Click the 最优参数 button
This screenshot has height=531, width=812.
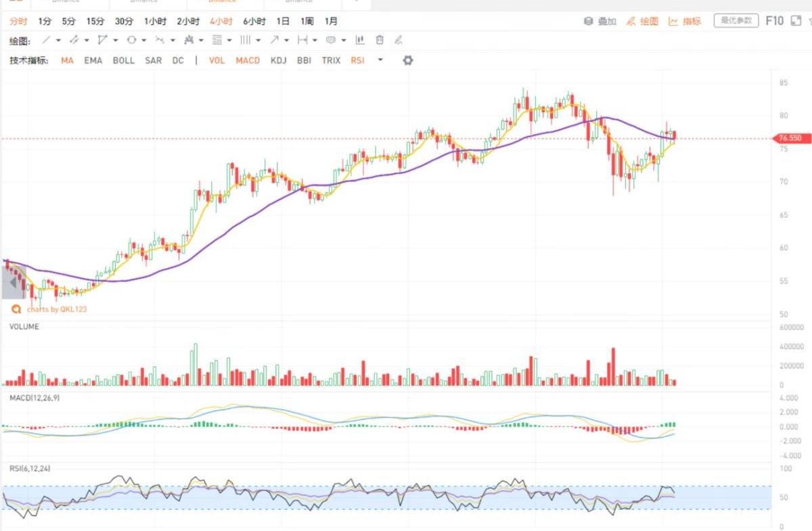(736, 21)
